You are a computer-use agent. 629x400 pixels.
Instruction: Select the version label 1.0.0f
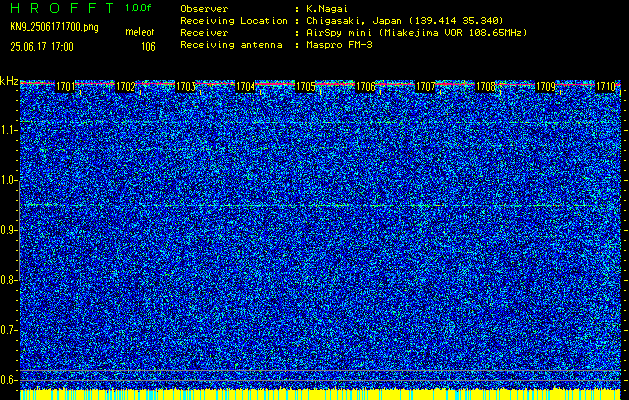point(138,8)
